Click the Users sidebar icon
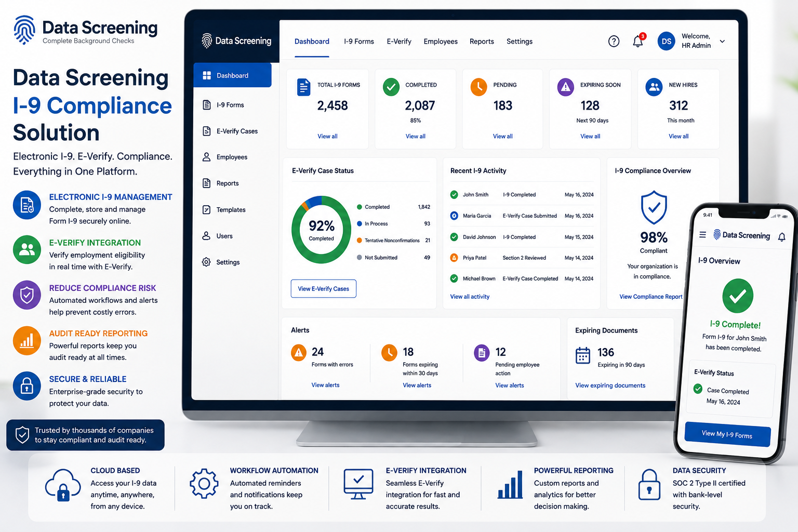This screenshot has height=532, width=798. pyautogui.click(x=206, y=236)
